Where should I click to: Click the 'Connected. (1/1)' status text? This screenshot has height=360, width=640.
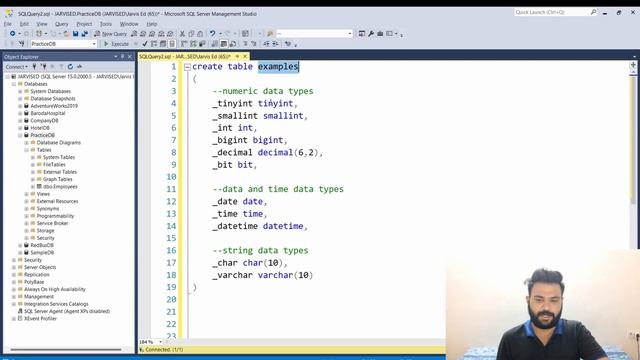[x=164, y=350]
